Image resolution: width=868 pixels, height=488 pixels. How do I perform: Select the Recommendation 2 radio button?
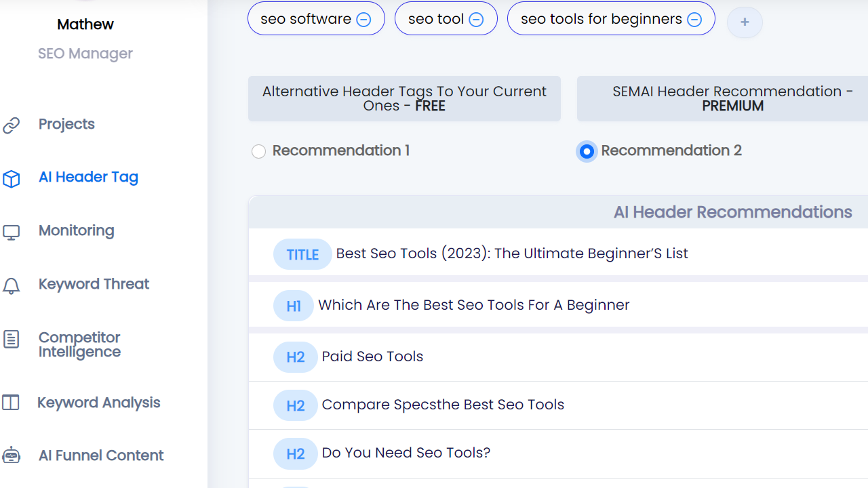pos(587,151)
